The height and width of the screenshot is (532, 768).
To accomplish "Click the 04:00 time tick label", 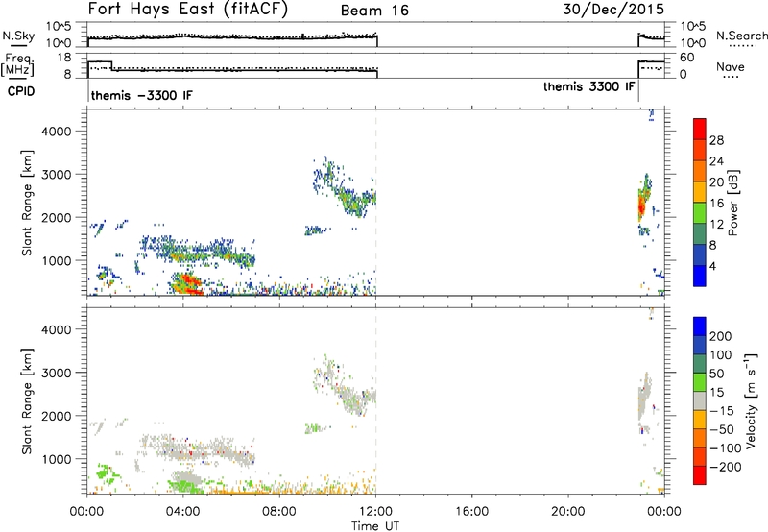I will pyautogui.click(x=183, y=512).
